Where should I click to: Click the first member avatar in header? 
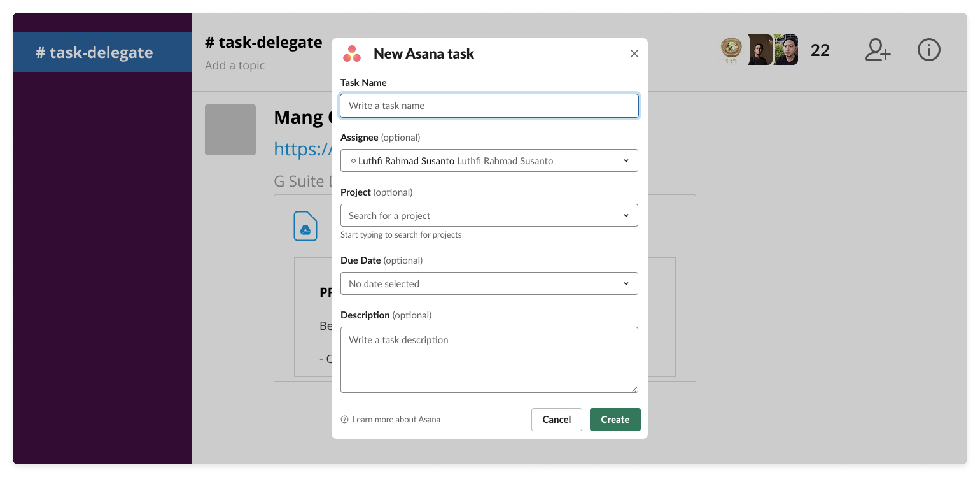(x=732, y=50)
